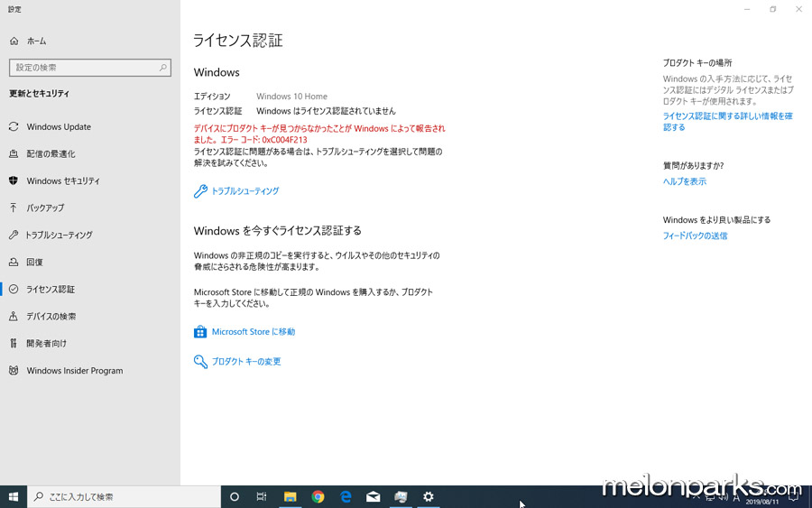Click ヘルプを表示 link
812x508 pixels.
point(685,181)
